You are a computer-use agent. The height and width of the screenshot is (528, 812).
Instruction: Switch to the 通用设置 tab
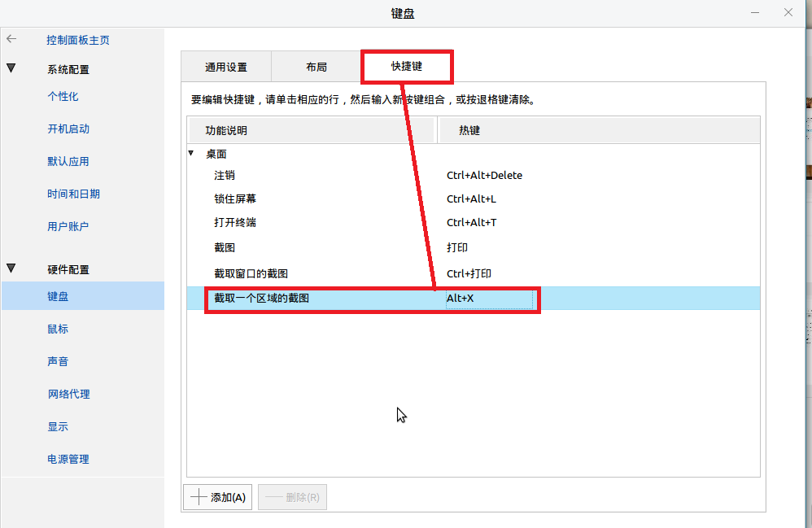tap(226, 67)
